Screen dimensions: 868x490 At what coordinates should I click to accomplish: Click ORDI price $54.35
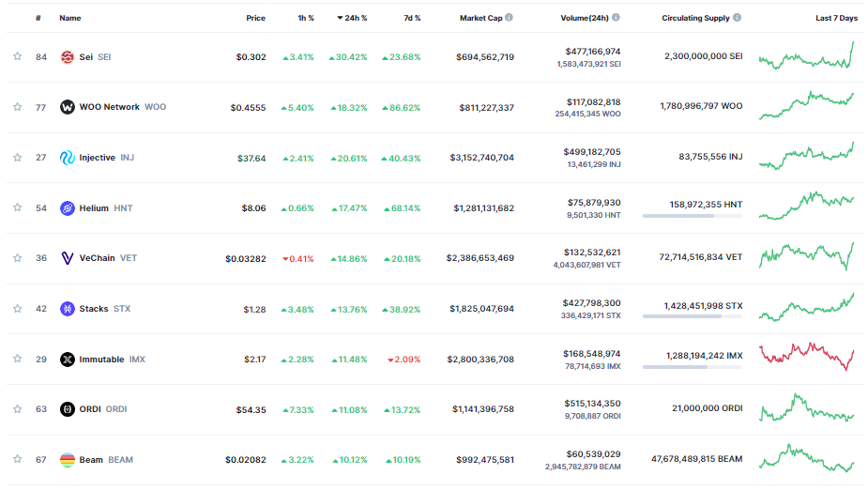pyautogui.click(x=251, y=409)
